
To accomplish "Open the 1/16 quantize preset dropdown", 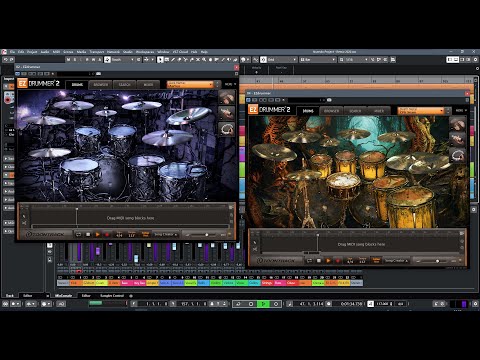I will coord(356,60).
